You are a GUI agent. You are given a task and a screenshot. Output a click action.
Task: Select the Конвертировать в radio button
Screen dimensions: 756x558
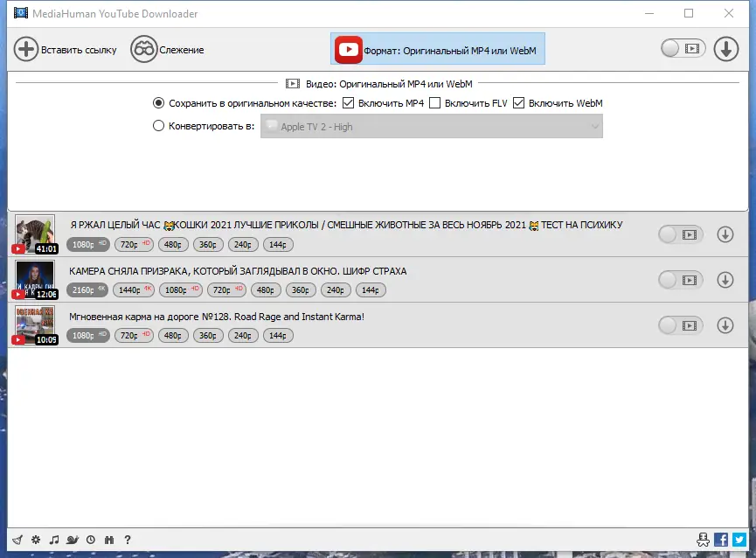158,126
